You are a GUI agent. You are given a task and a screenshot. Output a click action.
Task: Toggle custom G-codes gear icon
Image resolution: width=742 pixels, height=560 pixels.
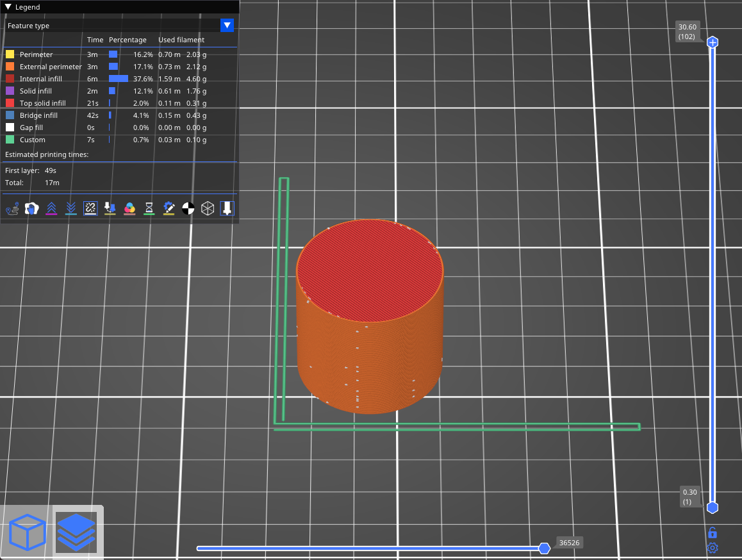pyautogui.click(x=169, y=208)
